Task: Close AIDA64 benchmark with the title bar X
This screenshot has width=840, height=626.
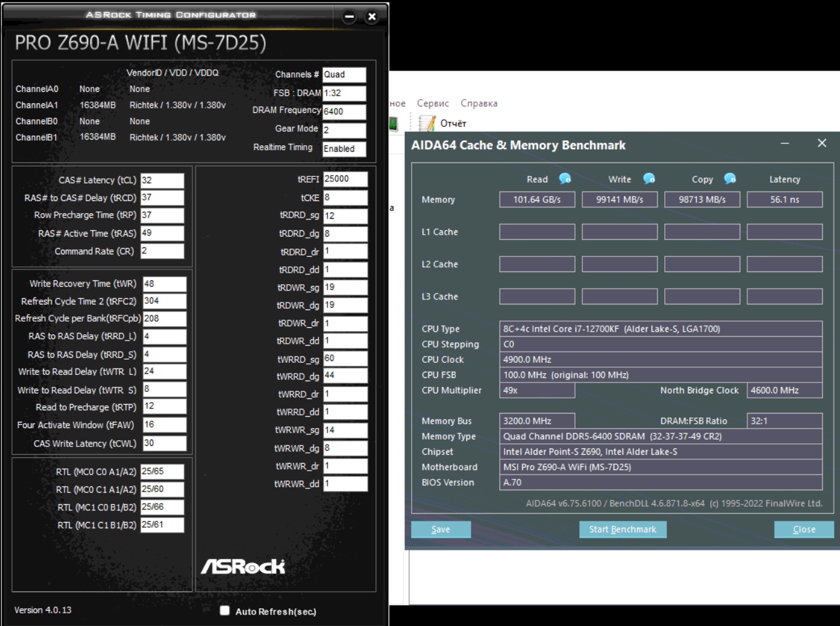Action: tap(822, 143)
